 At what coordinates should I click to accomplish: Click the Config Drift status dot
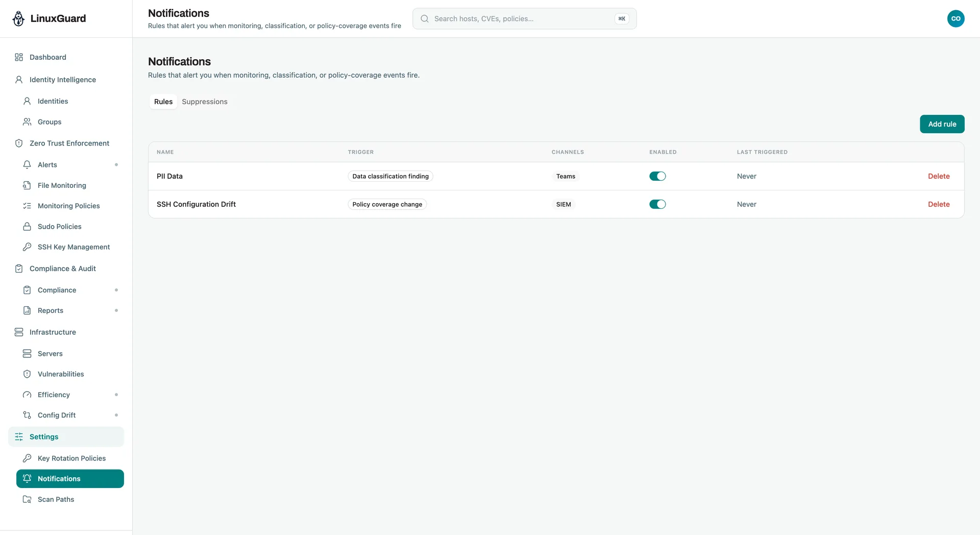point(116,415)
